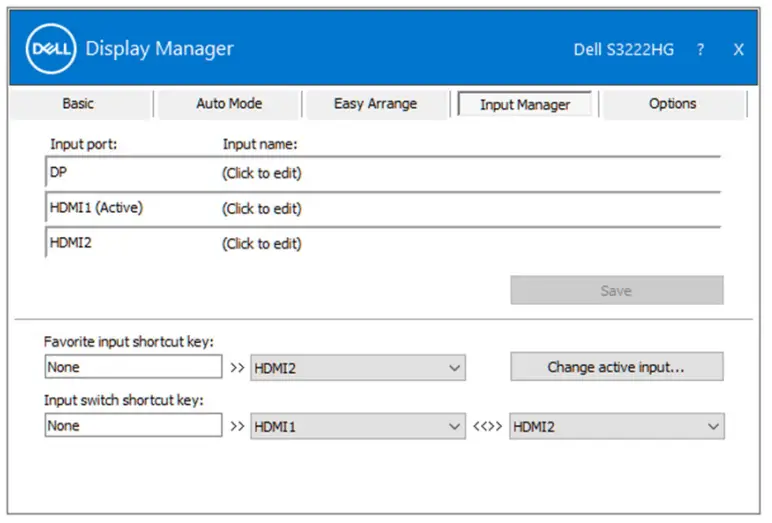The width and height of the screenshot is (772, 523).
Task: Go to the Easy Arrange tab
Action: (x=375, y=104)
